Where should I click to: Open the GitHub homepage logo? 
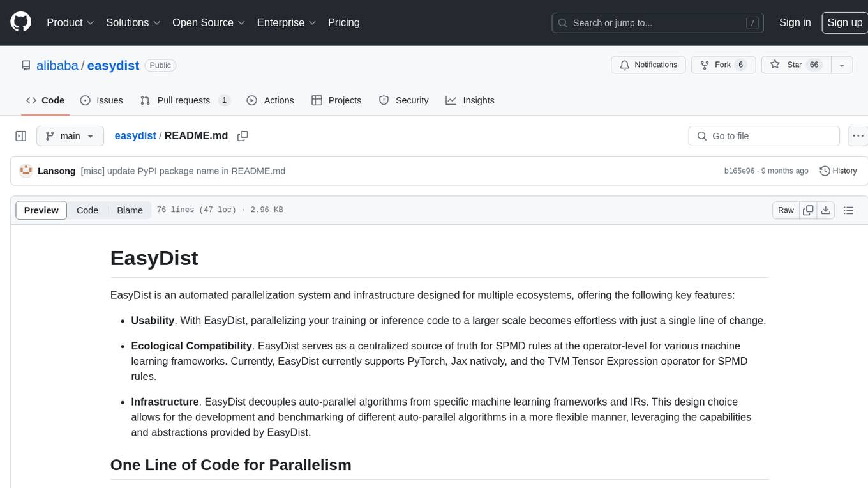(20, 22)
